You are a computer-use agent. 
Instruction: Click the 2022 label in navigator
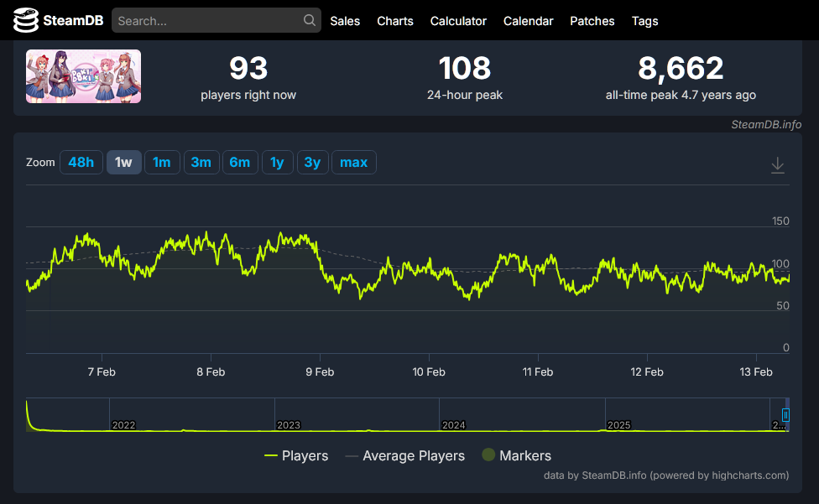tap(124, 425)
